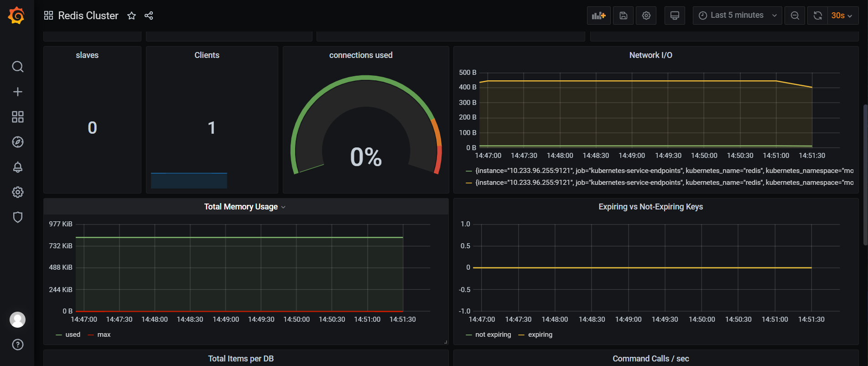868x366 pixels.
Task: Toggle the yellow Network I/O legend series
Action: coord(664,183)
